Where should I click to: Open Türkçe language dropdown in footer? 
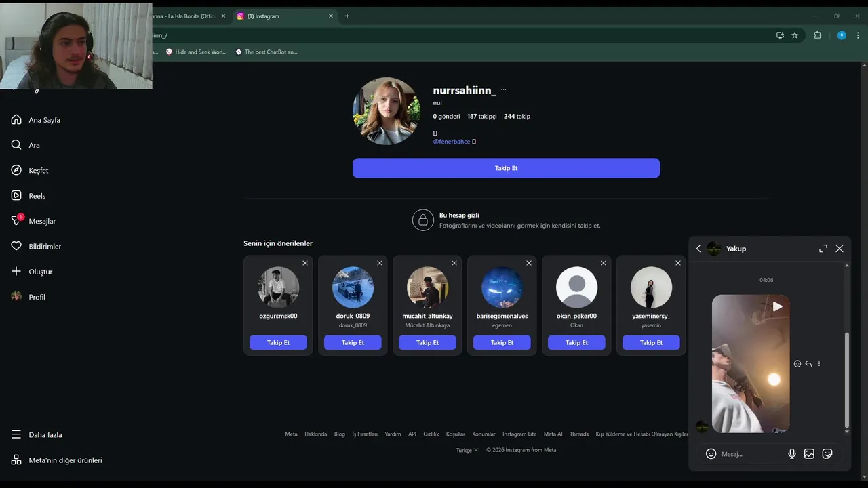click(x=467, y=450)
